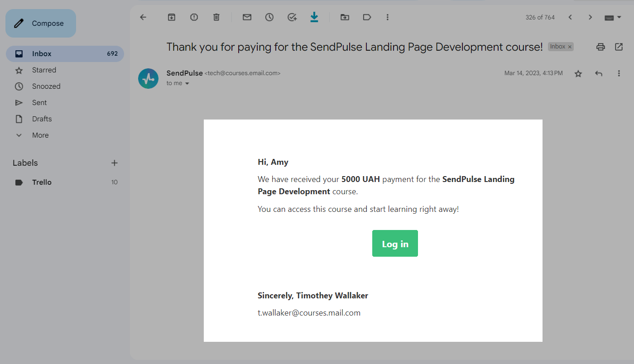Print this email

point(600,47)
